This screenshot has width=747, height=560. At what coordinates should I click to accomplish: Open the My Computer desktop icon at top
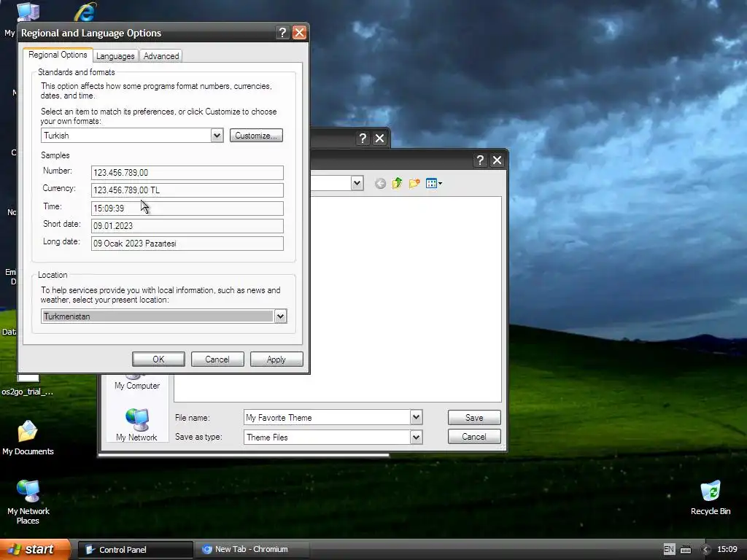[x=28, y=12]
